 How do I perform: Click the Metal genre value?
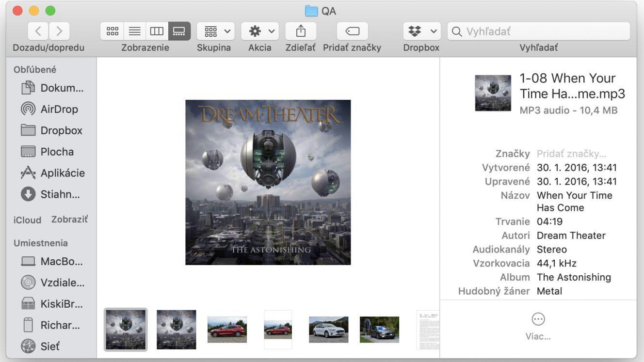[549, 291]
